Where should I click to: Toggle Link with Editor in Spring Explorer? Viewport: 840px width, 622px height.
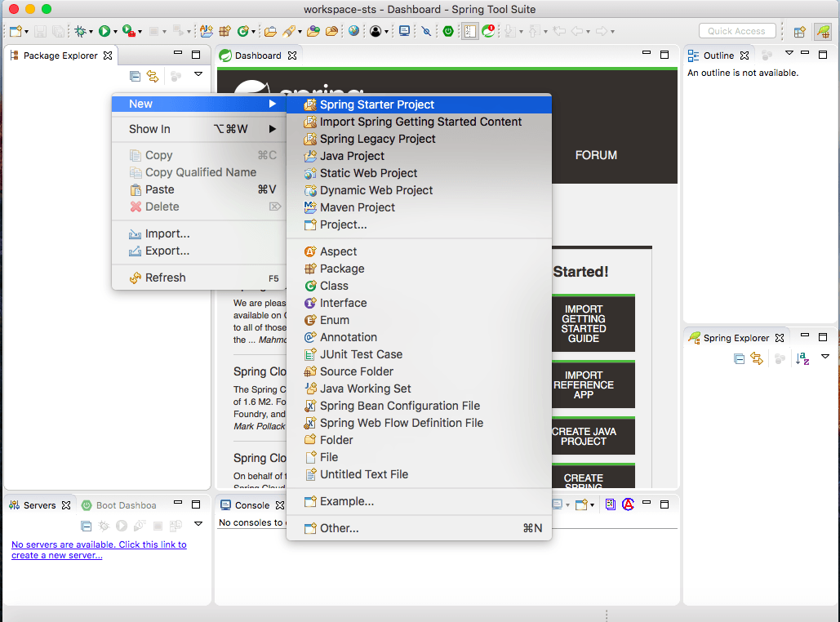coord(757,358)
